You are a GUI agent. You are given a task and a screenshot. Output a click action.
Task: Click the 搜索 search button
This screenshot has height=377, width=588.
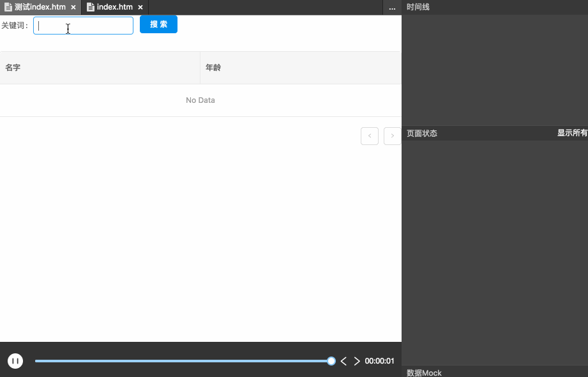click(158, 24)
